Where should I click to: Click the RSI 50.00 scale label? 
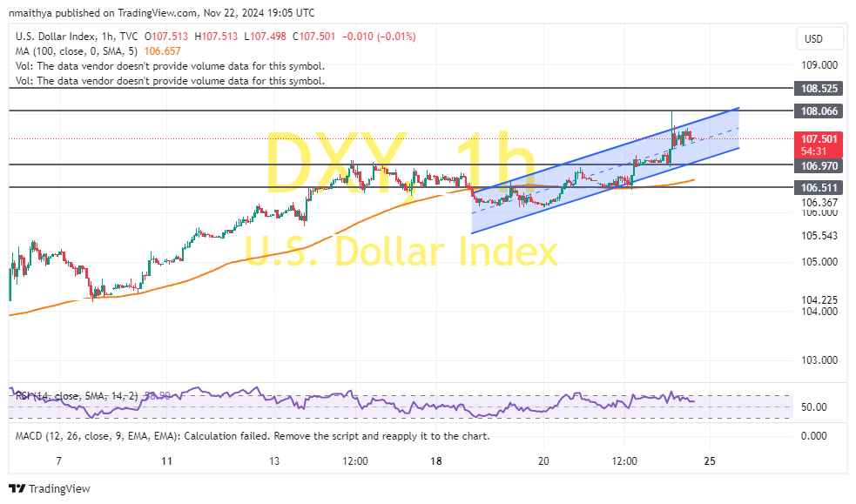click(x=813, y=407)
